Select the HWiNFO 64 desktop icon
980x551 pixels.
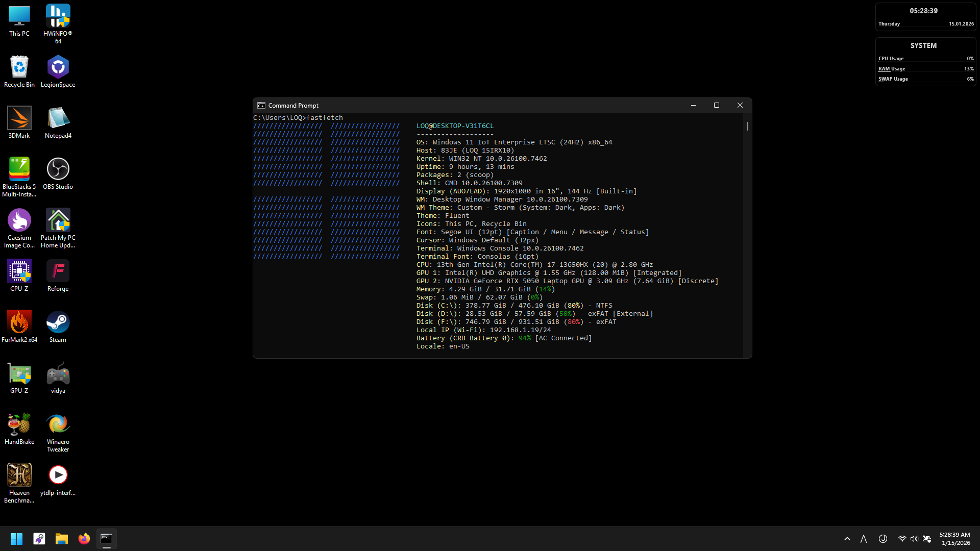tap(58, 17)
